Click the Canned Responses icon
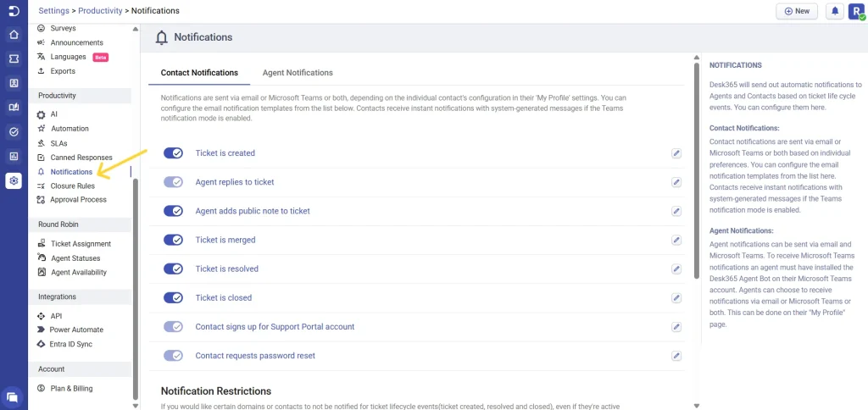 tap(41, 158)
